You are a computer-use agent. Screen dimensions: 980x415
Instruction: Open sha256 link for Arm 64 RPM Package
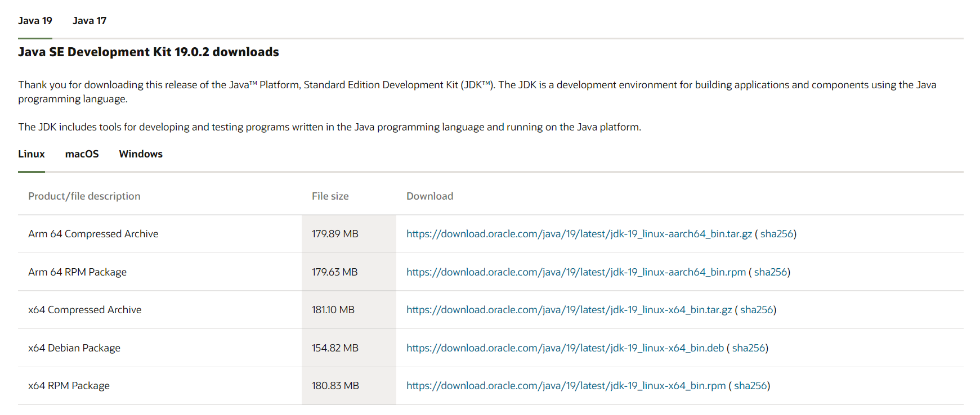(771, 272)
